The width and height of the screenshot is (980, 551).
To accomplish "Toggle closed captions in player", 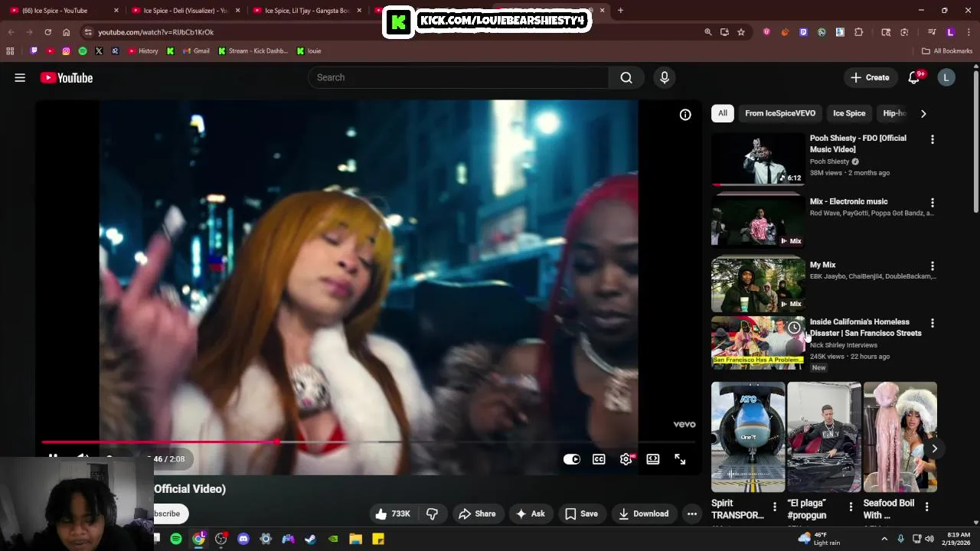I will (599, 459).
